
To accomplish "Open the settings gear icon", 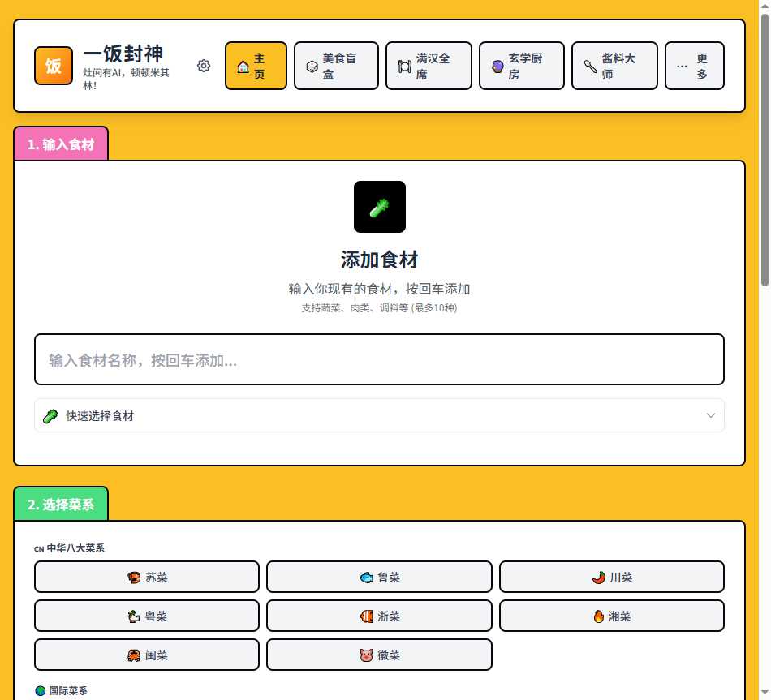I will 204,66.
